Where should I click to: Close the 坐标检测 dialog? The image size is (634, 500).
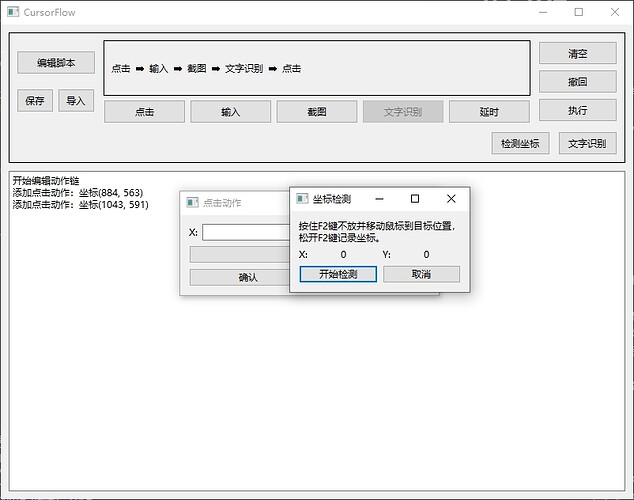click(451, 198)
